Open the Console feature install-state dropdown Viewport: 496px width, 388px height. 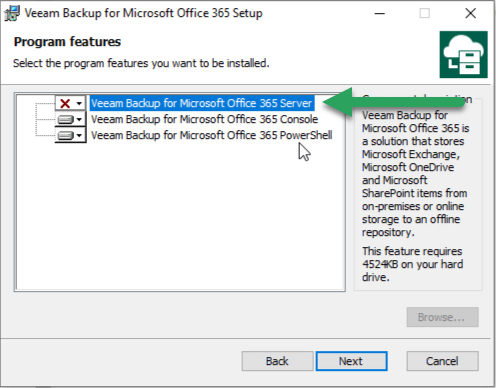(x=71, y=119)
